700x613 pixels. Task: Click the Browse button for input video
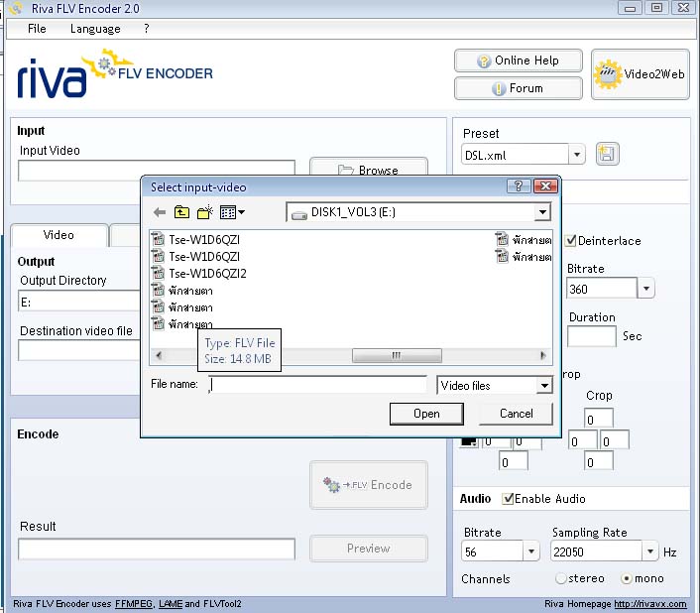click(368, 168)
